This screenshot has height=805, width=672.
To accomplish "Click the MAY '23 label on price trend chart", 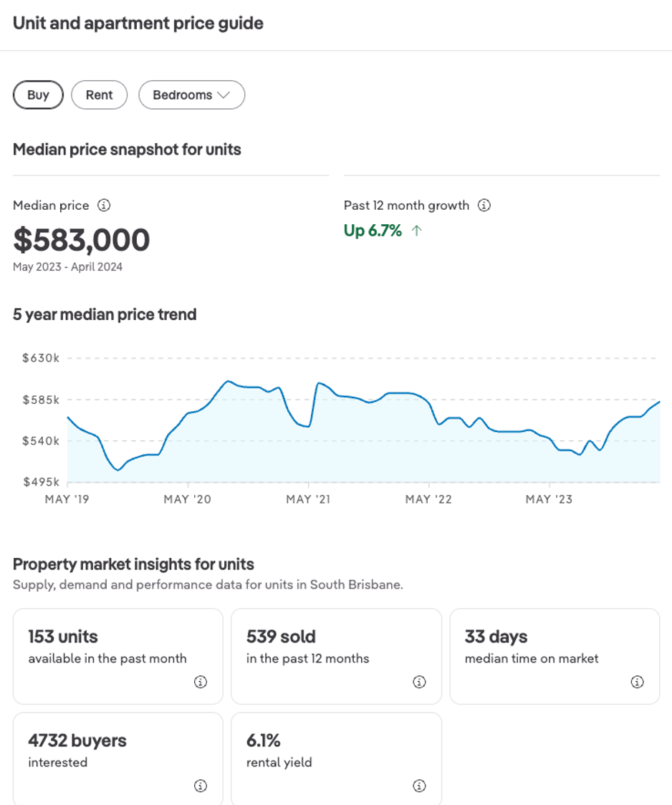I will click(x=549, y=499).
